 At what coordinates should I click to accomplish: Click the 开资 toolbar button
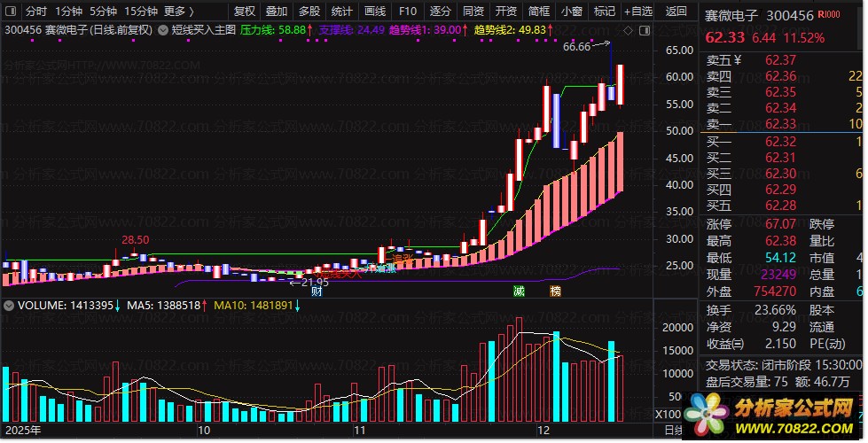point(506,11)
